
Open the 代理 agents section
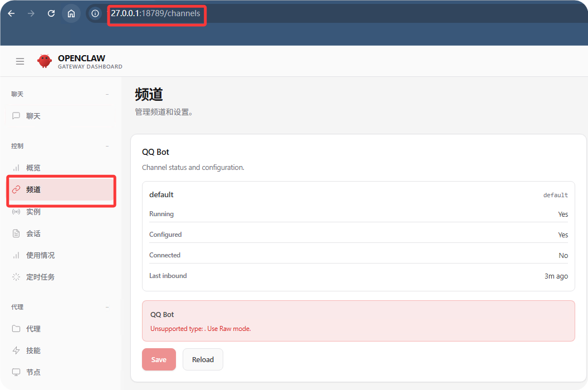[x=33, y=328]
